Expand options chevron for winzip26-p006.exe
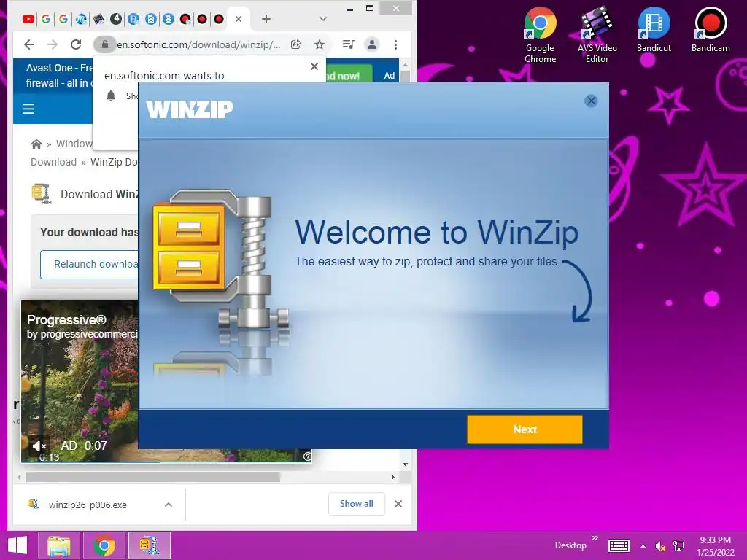The height and width of the screenshot is (560, 747). [169, 505]
